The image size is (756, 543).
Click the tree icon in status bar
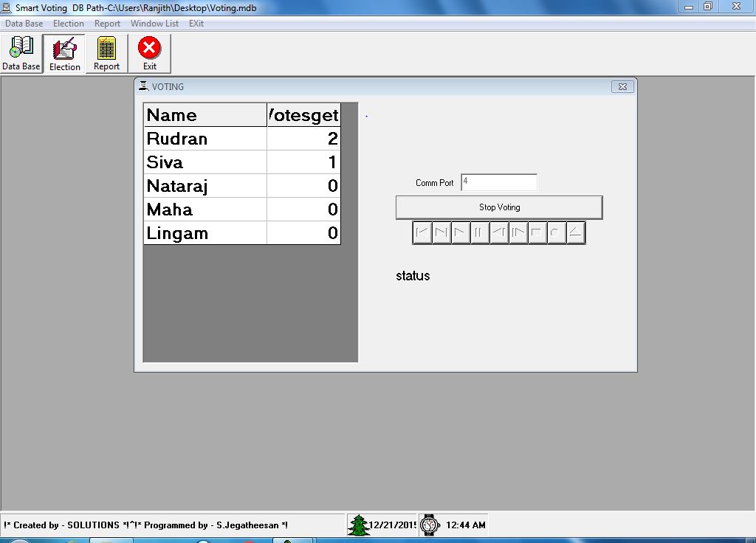pos(358,525)
